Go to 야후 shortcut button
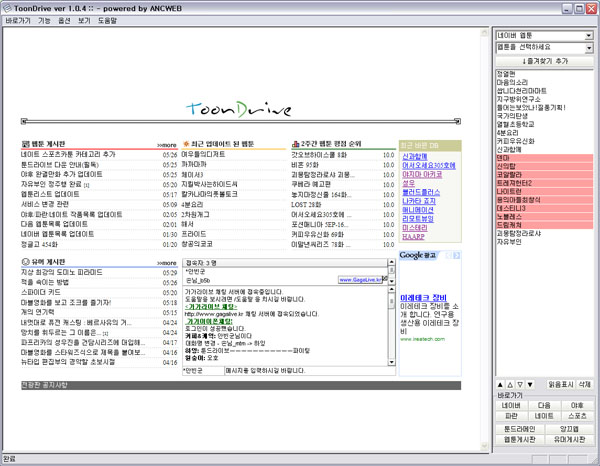Viewport: 600px width, 466px height. [x=577, y=405]
